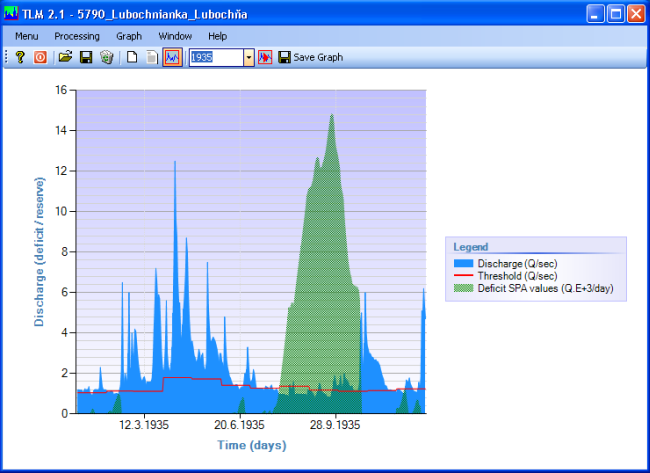Click the yellow question mark help icon
650x473 pixels.
20,57
